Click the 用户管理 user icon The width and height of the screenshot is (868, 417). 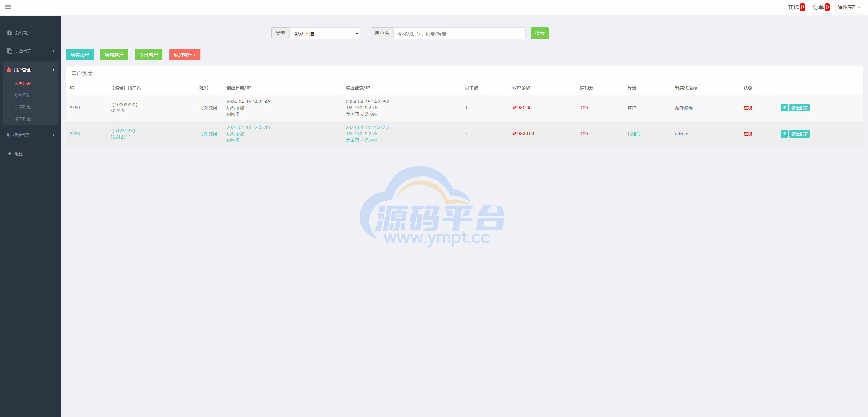9,70
